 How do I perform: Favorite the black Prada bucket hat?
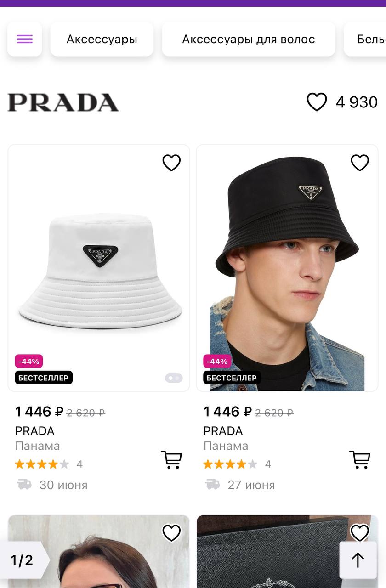tap(360, 163)
